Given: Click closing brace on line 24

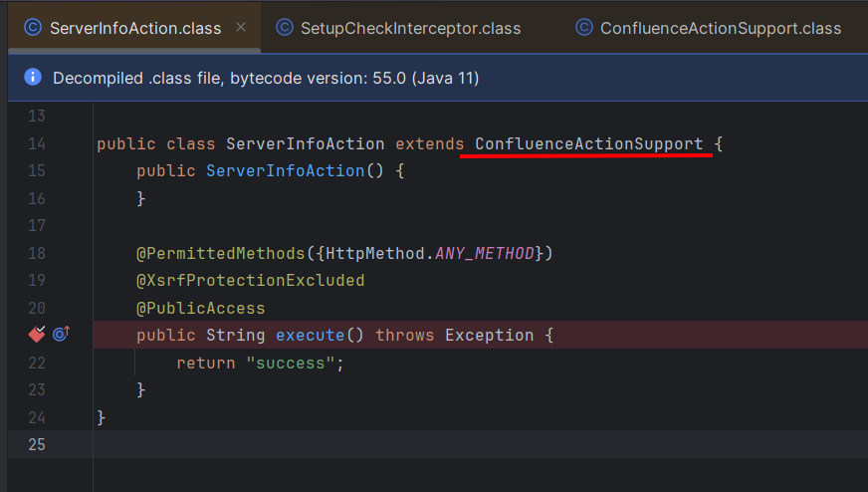Looking at the screenshot, I should tap(101, 417).
